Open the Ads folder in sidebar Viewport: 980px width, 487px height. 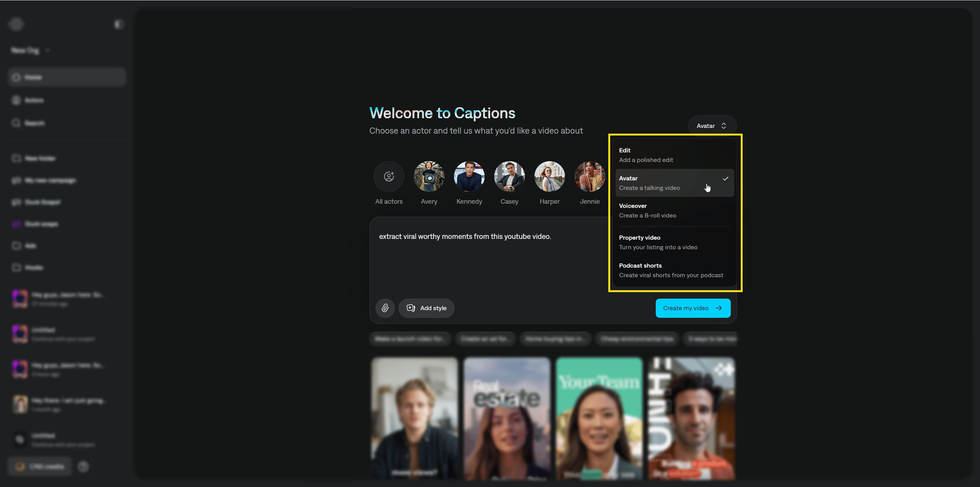pyautogui.click(x=67, y=246)
